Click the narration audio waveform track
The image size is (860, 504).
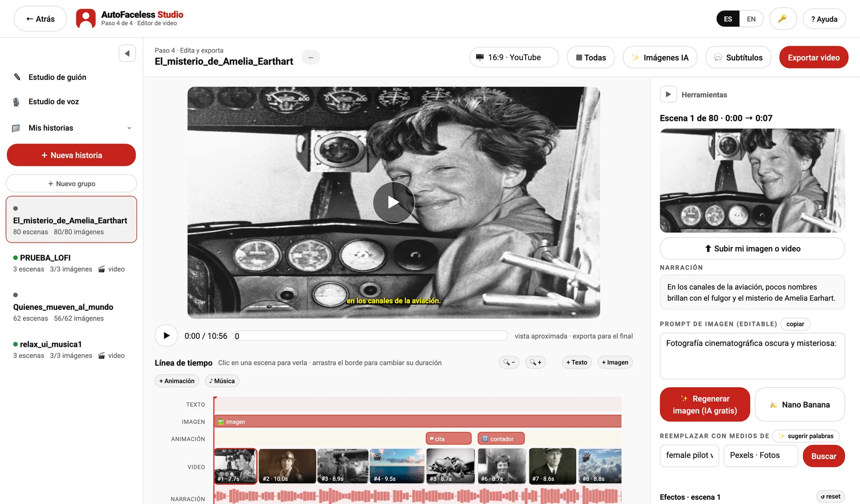[x=418, y=496]
